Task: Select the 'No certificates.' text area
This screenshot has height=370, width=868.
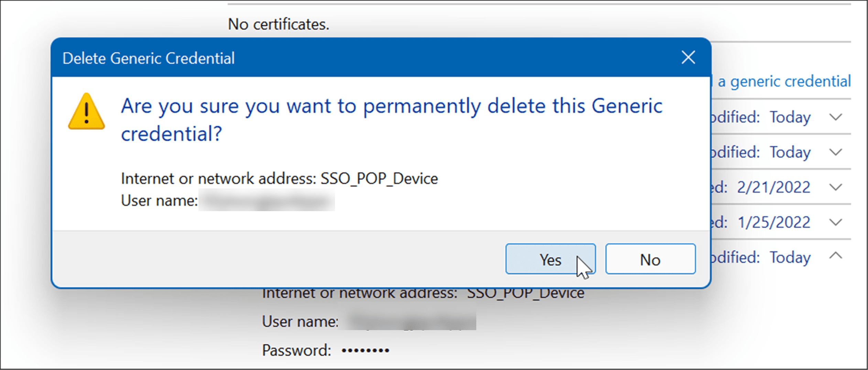Action: click(x=279, y=24)
